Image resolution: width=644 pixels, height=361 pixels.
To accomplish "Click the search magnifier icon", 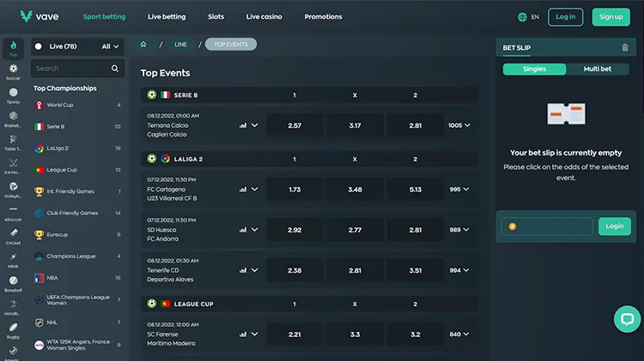I will point(115,69).
